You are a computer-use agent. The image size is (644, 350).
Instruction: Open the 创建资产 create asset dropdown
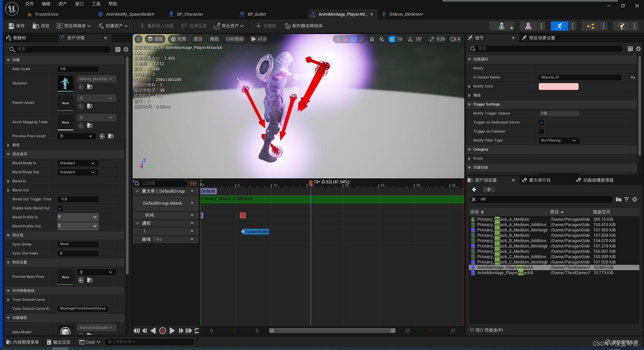point(113,26)
